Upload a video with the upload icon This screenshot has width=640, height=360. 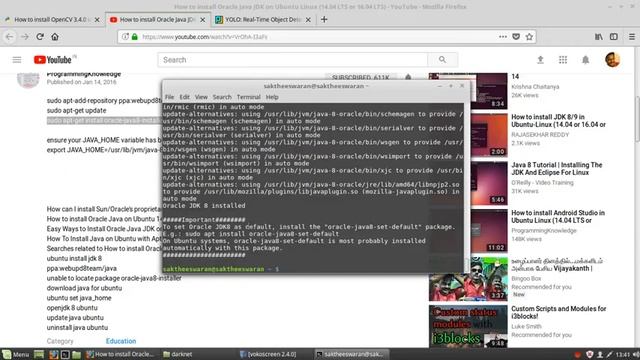pyautogui.click(x=540, y=60)
